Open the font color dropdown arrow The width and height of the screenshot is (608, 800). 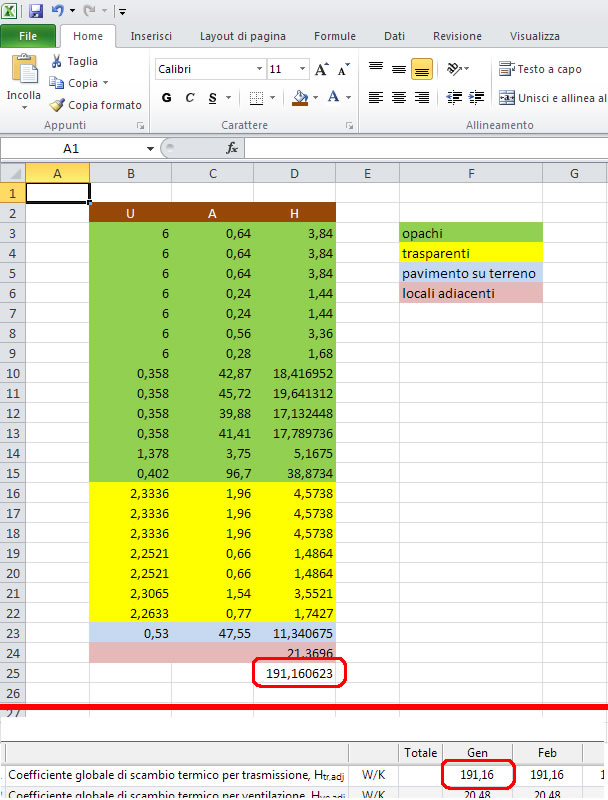click(348, 97)
